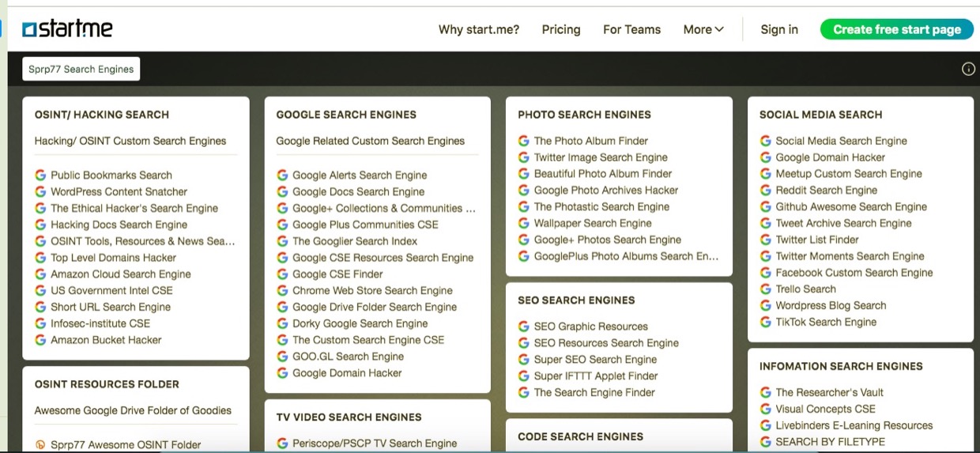Image resolution: width=980 pixels, height=453 pixels.
Task: Click Google icon beside Reddit Search Engine
Action: [765, 191]
